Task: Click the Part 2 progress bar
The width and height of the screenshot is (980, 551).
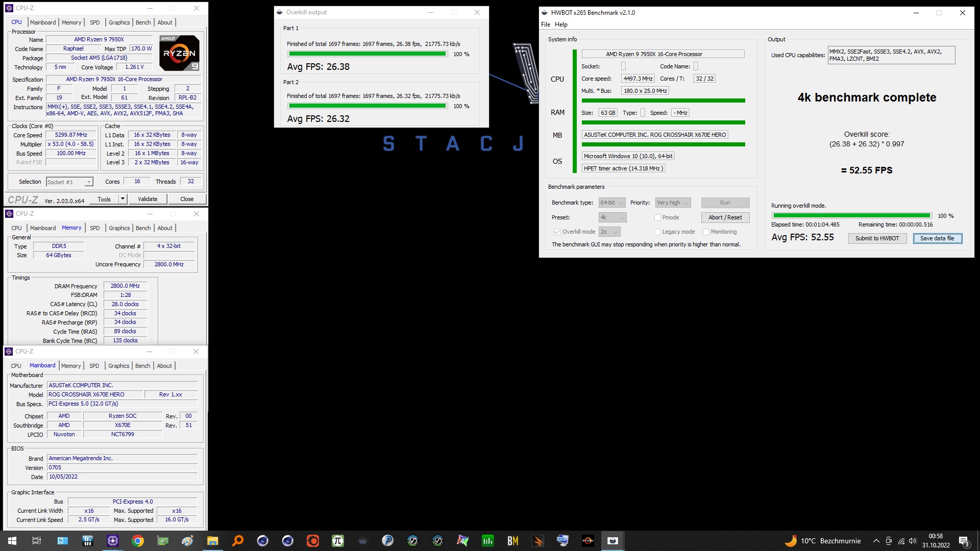Action: point(367,106)
